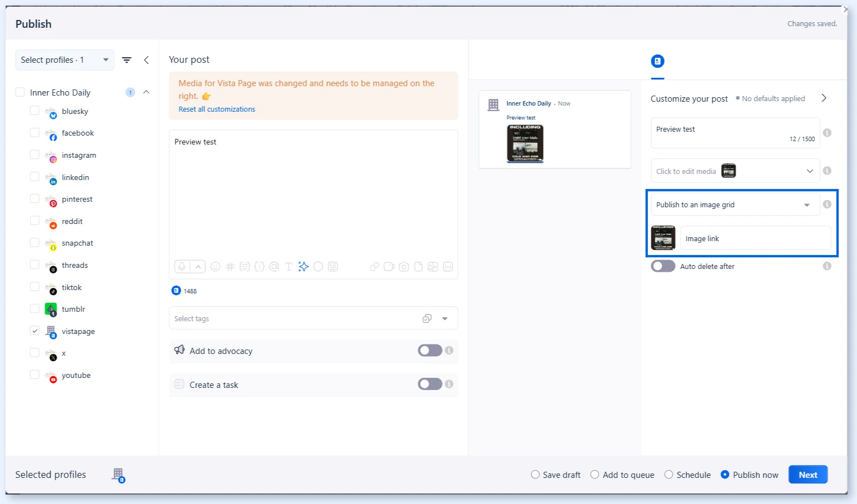
Task: Toggle the Create a task switch
Action: pyautogui.click(x=430, y=385)
